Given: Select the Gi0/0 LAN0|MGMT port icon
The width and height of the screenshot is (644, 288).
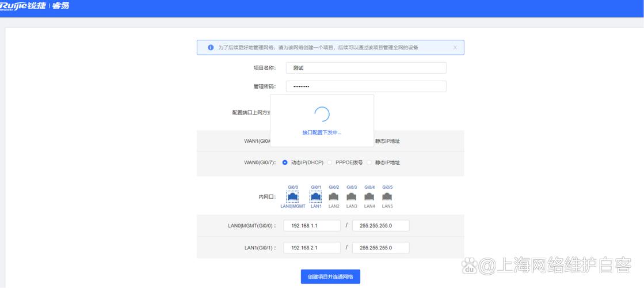Looking at the screenshot, I should 293,197.
